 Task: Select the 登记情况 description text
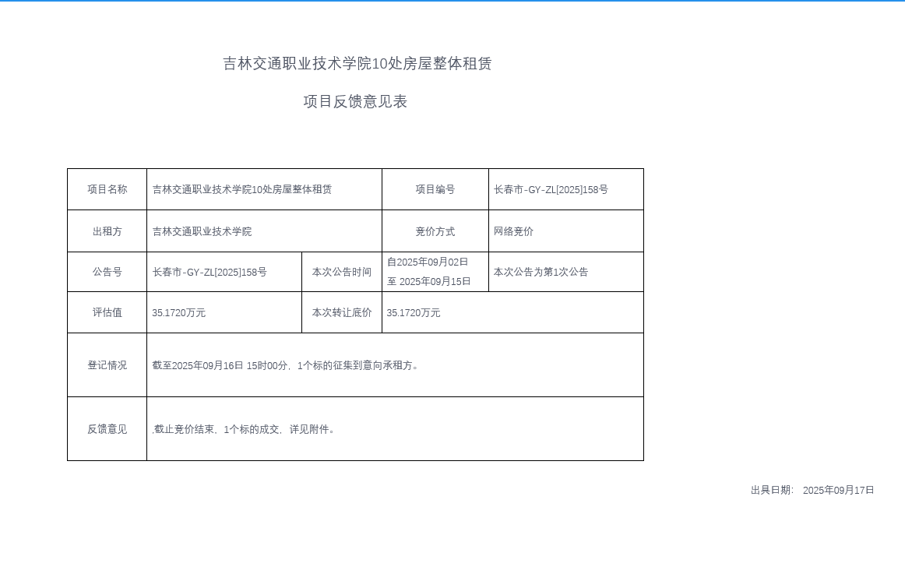287,365
